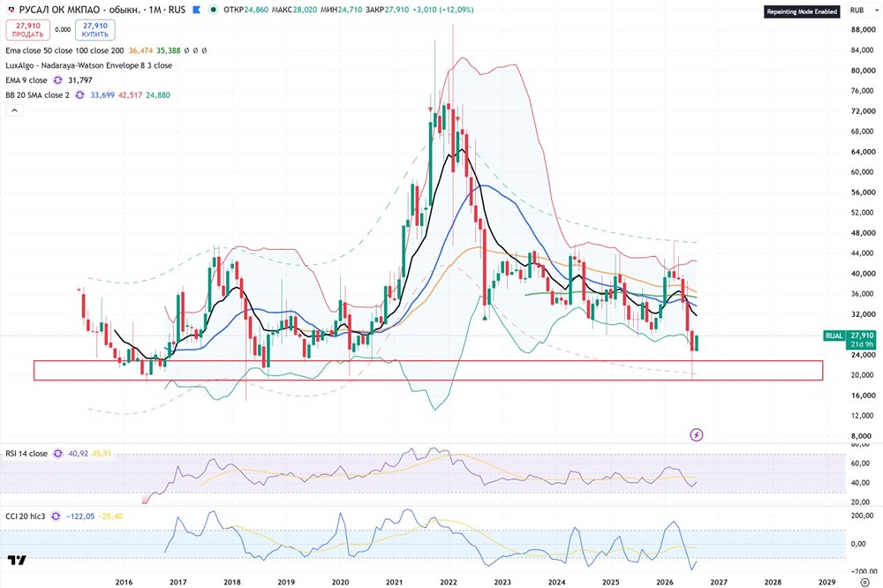This screenshot has height=588, width=883.
Task: Click the purple refresh icon next to EMA 9 close
Action: tap(57, 80)
